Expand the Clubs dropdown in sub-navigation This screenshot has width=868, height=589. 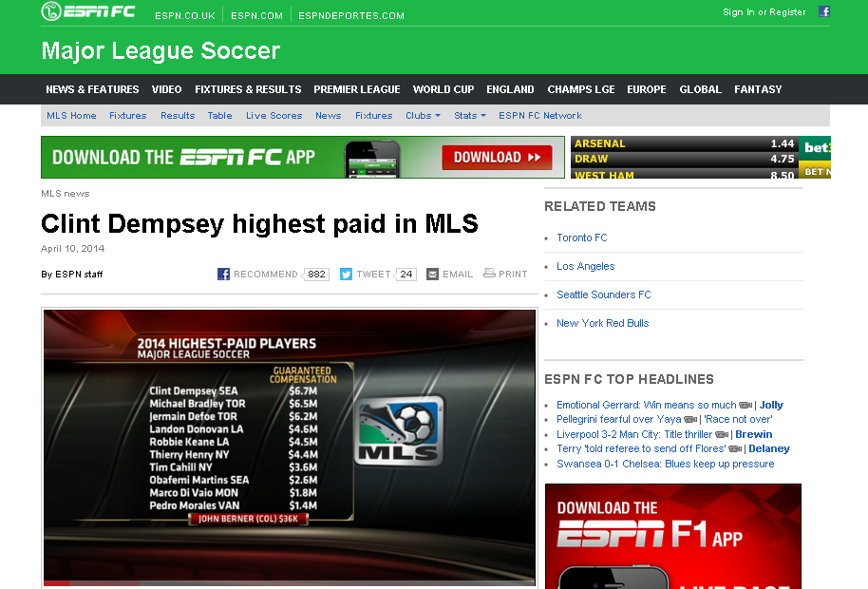pos(423,116)
